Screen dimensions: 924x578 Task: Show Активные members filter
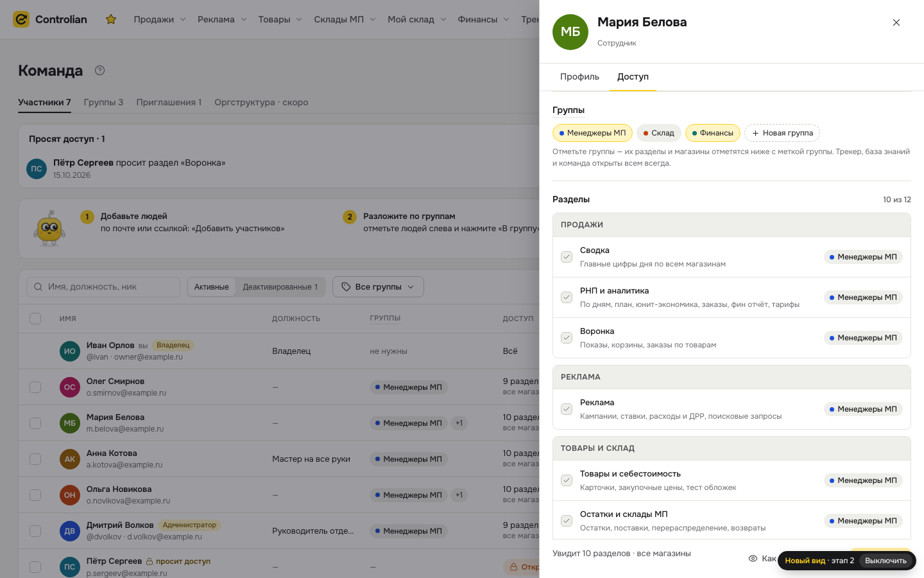[x=212, y=287]
